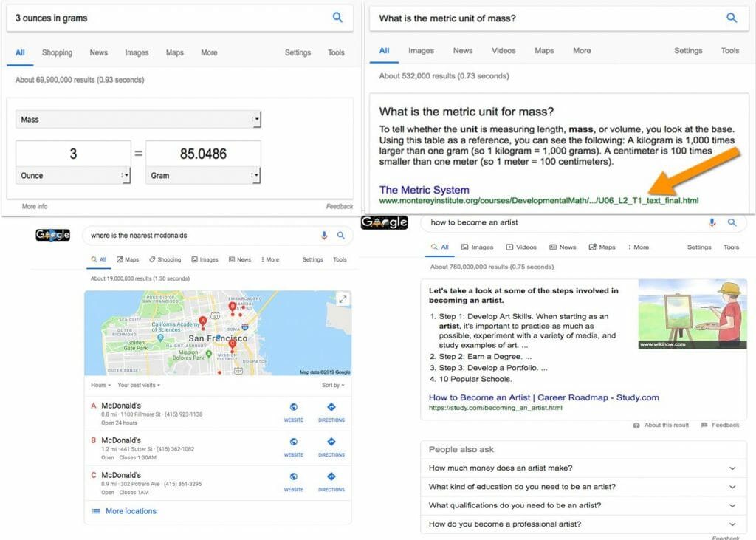This screenshot has height=540, width=756.
Task: Click 'More locations' link
Action: [x=131, y=511]
